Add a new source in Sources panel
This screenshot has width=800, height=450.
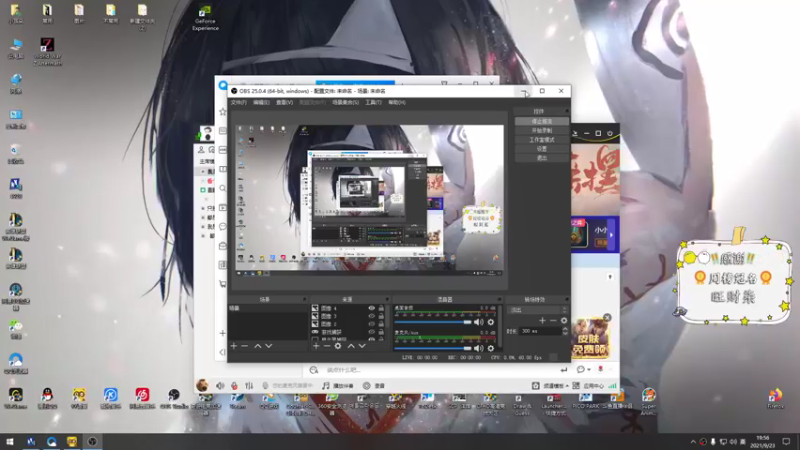pos(316,346)
